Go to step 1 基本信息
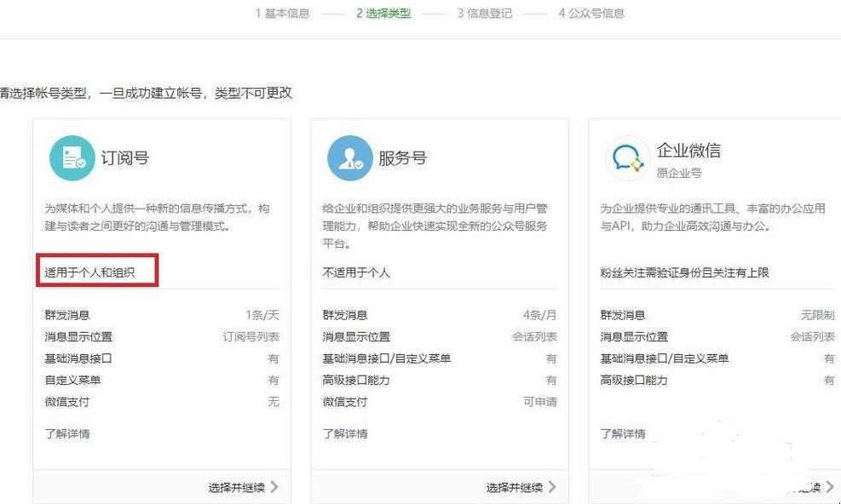This screenshot has width=841, height=504. pos(283,14)
